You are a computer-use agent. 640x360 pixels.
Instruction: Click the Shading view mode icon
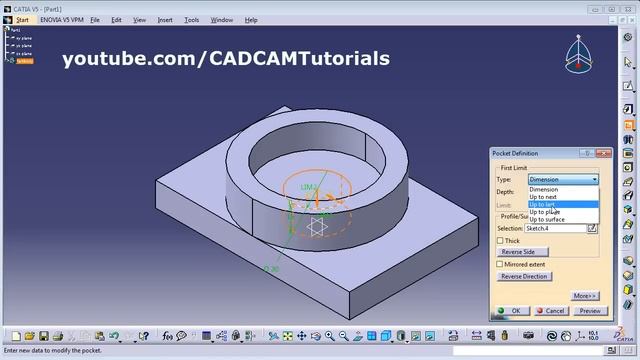pos(401,336)
